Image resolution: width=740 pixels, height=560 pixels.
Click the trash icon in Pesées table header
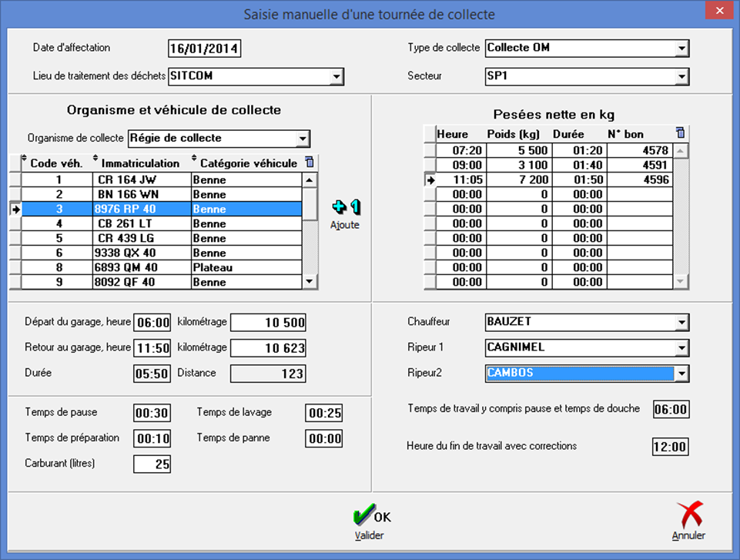[x=680, y=132]
